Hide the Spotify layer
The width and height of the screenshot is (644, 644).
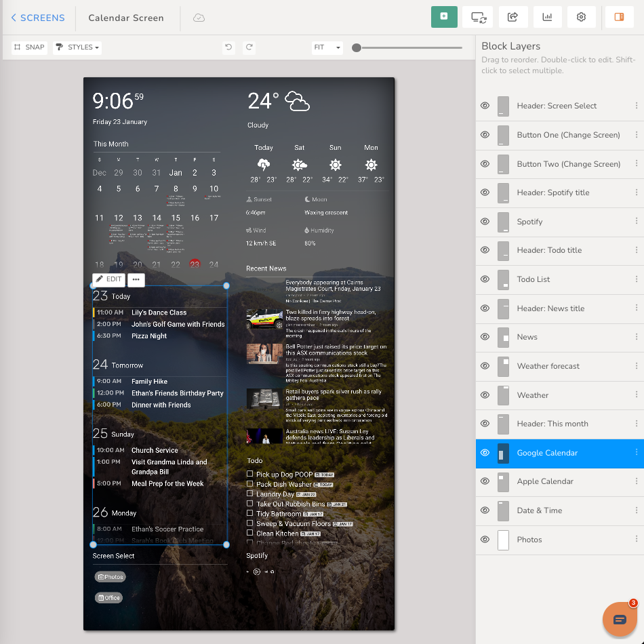pyautogui.click(x=484, y=222)
